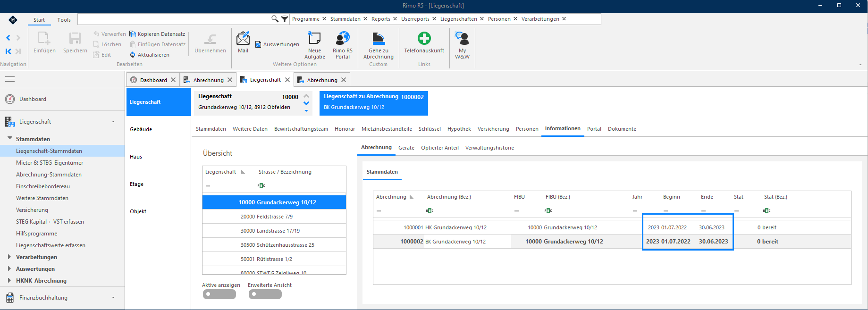Collapse the Stammdaten node in the sidebar tree
Viewport: 868px width, 310px height.
(x=9, y=138)
